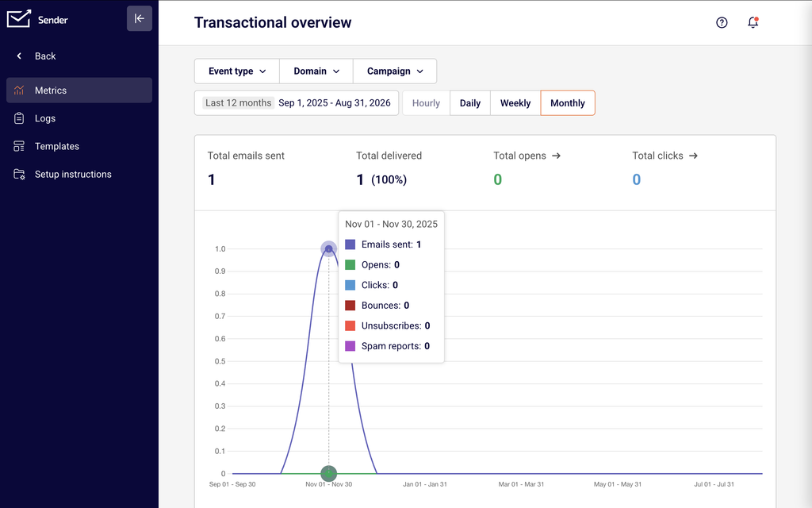This screenshot has width=812, height=508.
Task: Select the Monthly interval
Action: tap(568, 103)
